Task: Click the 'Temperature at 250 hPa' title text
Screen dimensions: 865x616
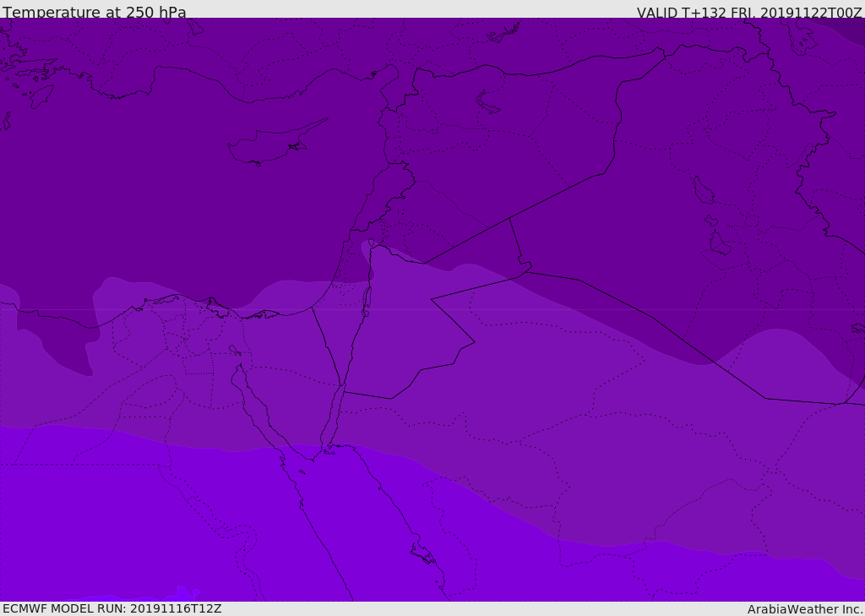Action: click(95, 12)
